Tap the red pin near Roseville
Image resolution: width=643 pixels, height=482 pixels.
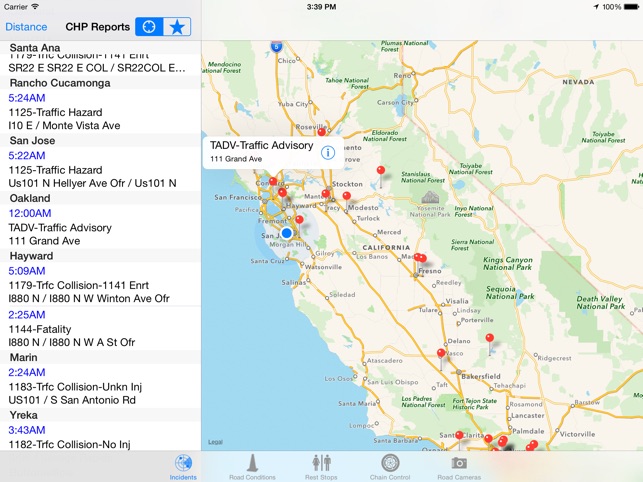(x=322, y=132)
